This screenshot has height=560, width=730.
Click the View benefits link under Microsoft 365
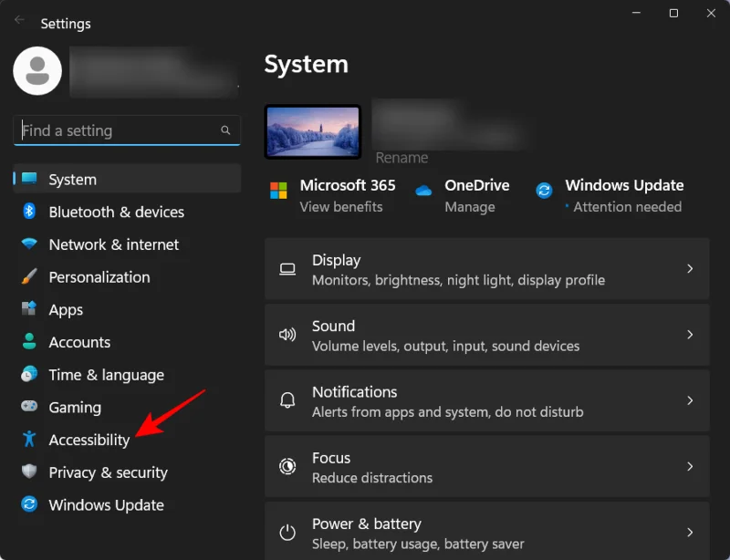click(341, 207)
